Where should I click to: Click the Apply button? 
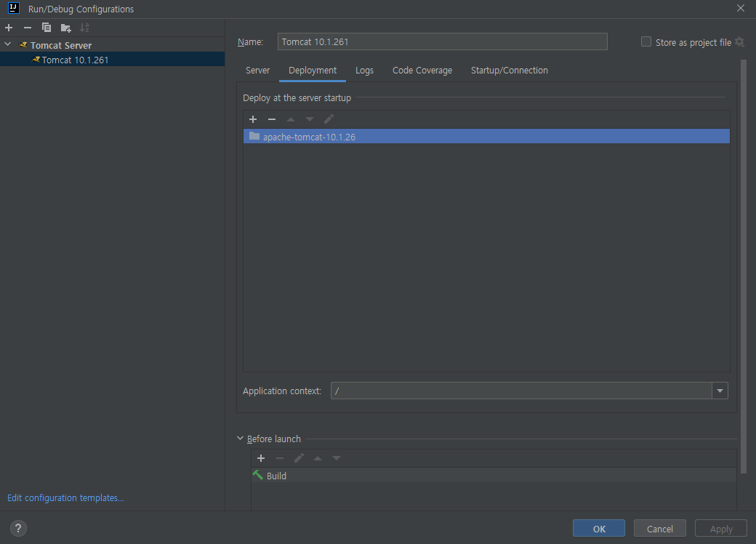tap(721, 529)
